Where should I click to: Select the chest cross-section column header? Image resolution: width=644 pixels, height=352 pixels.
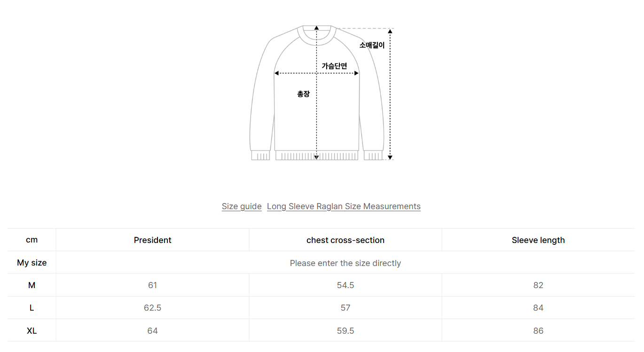[x=345, y=240]
